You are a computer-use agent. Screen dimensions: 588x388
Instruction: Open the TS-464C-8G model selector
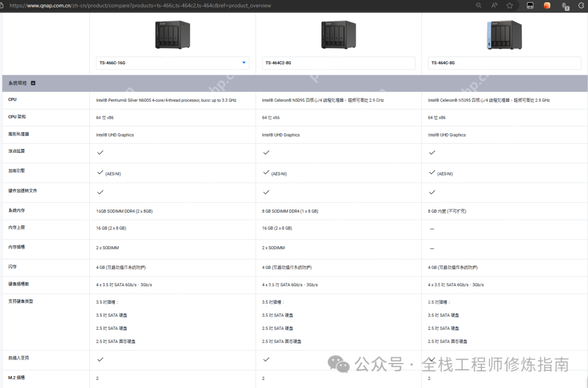[504, 63]
